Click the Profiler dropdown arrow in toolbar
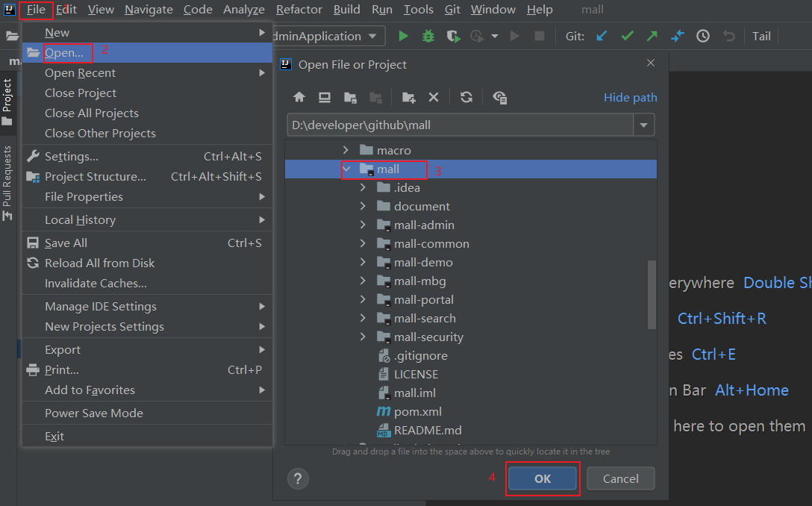The height and width of the screenshot is (506, 812). tap(495, 37)
